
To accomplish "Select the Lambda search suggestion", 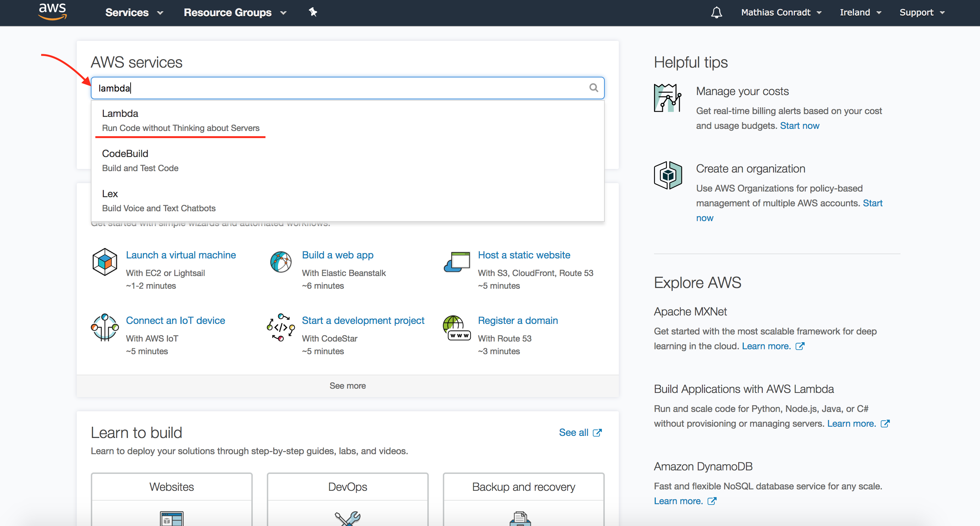I will click(347, 121).
